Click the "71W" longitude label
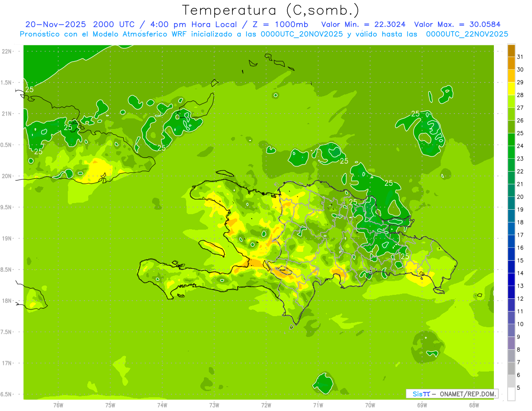 point(318,405)
